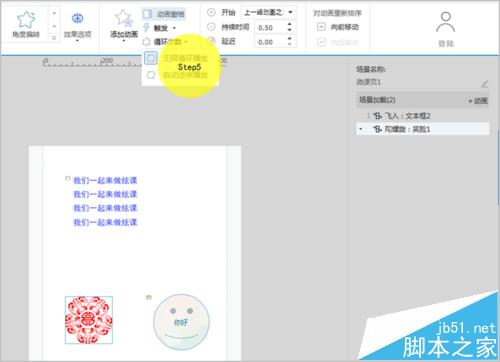Toggle the 动画窗格 animation pane
Screen dimensions: 500x362
(x=164, y=14)
